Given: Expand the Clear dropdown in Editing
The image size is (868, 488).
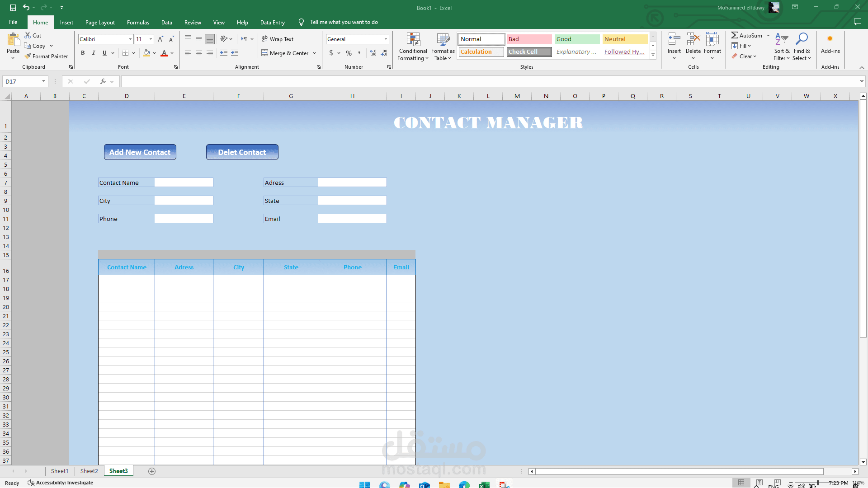Looking at the screenshot, I should 755,56.
